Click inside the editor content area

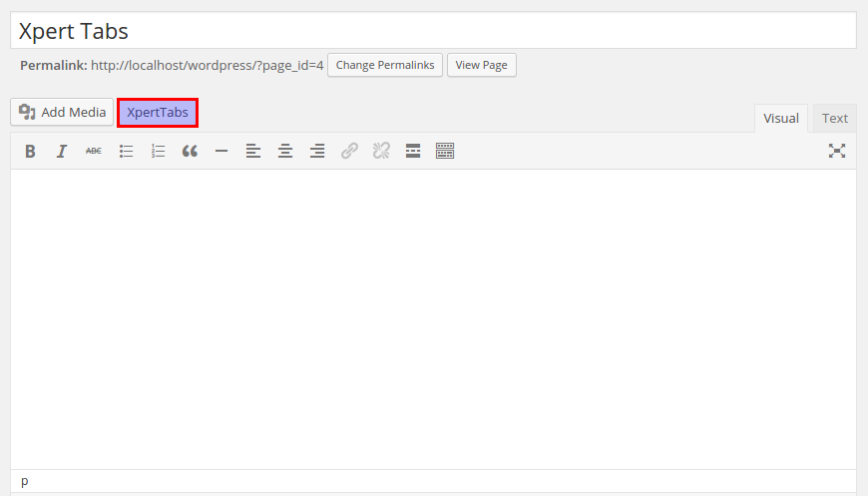(x=433, y=319)
